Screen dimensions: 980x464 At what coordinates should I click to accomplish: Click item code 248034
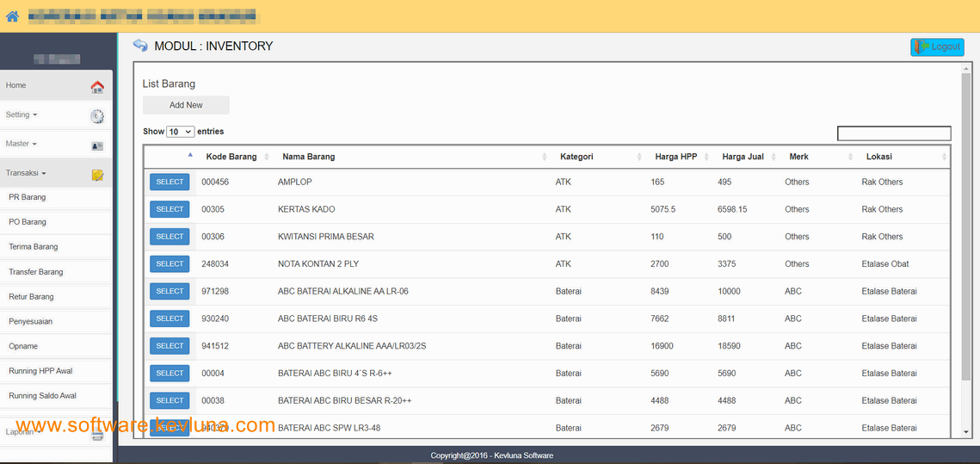click(x=215, y=264)
